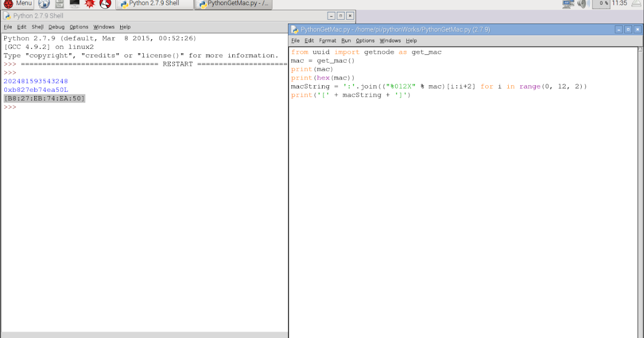
Task: Click highlighted [B8:27:EB:74:EA:50] output
Action: coord(44,99)
